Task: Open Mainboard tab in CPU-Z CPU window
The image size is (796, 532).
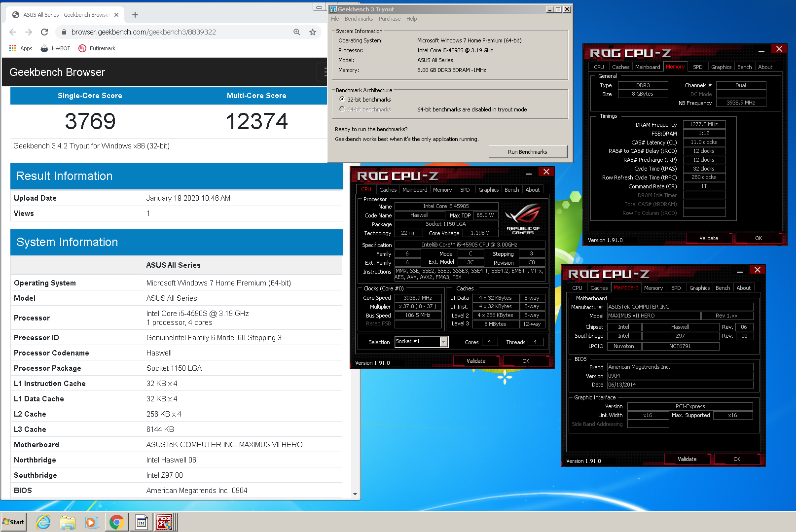Action: (415, 190)
